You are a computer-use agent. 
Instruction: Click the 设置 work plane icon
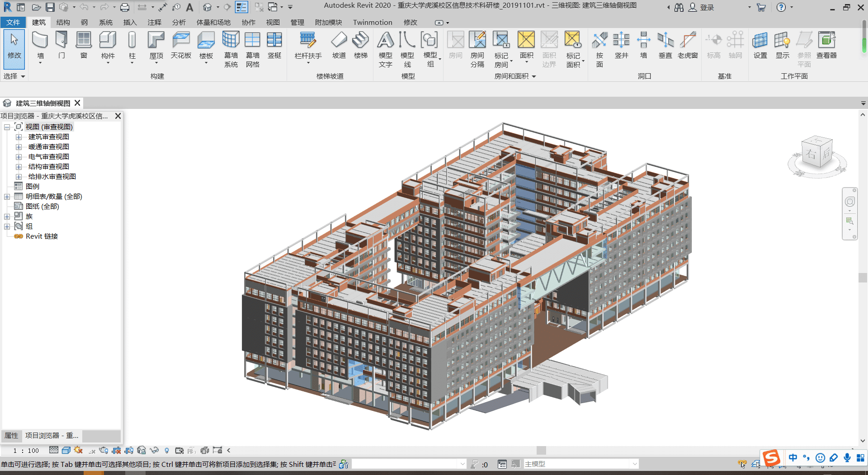click(x=760, y=46)
